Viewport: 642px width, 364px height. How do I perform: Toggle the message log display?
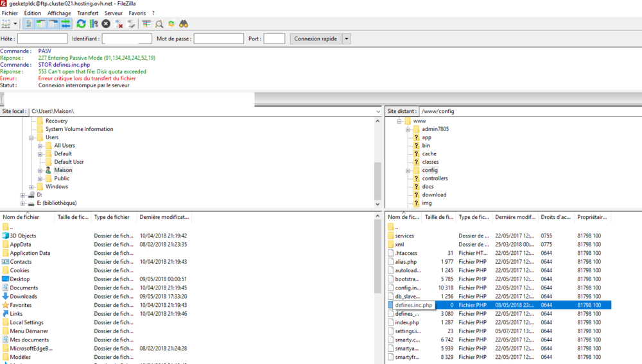[29, 24]
